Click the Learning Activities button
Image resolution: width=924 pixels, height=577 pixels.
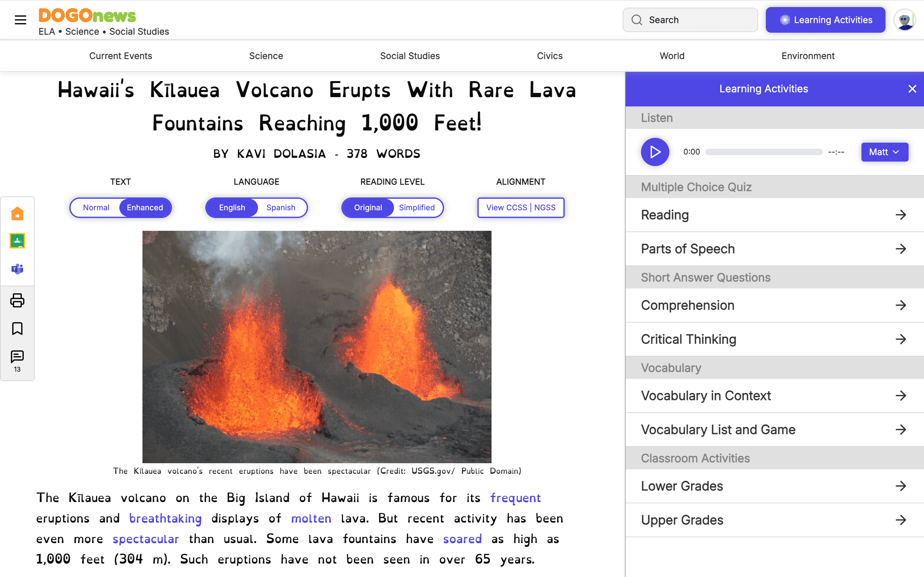(825, 20)
